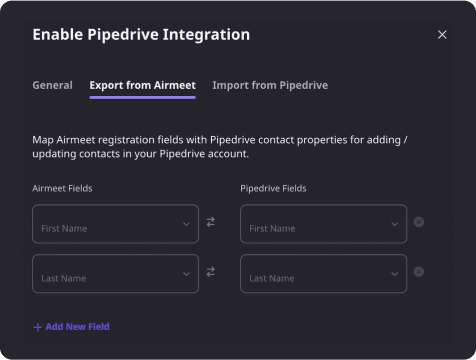
Task: Click the Pipedrive Fields column label
Action: click(273, 188)
